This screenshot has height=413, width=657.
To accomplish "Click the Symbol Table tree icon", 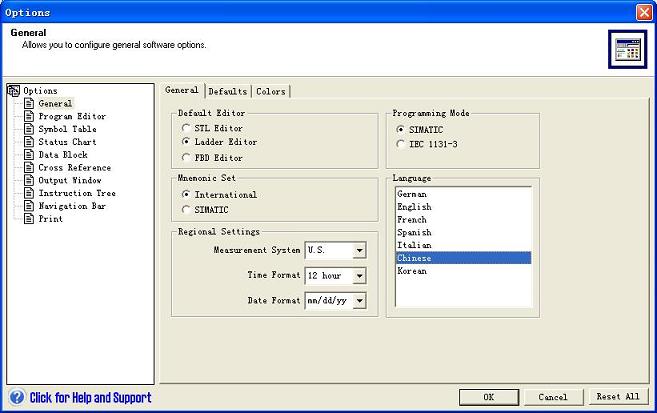I will (30, 129).
